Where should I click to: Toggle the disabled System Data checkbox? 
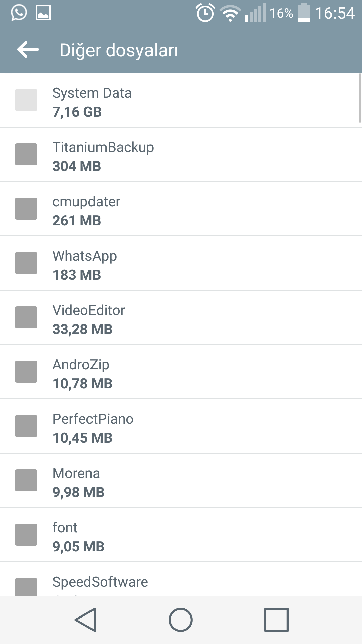26,100
